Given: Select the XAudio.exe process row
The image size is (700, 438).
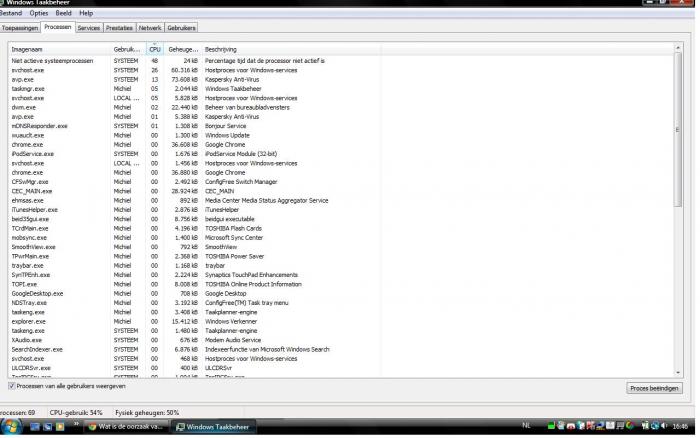Looking at the screenshot, I should tap(194, 340).
